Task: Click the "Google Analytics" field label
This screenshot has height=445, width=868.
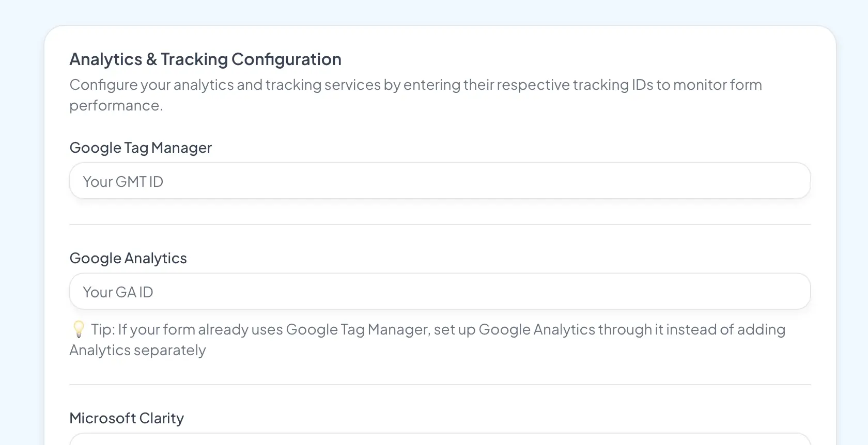Action: coord(128,258)
